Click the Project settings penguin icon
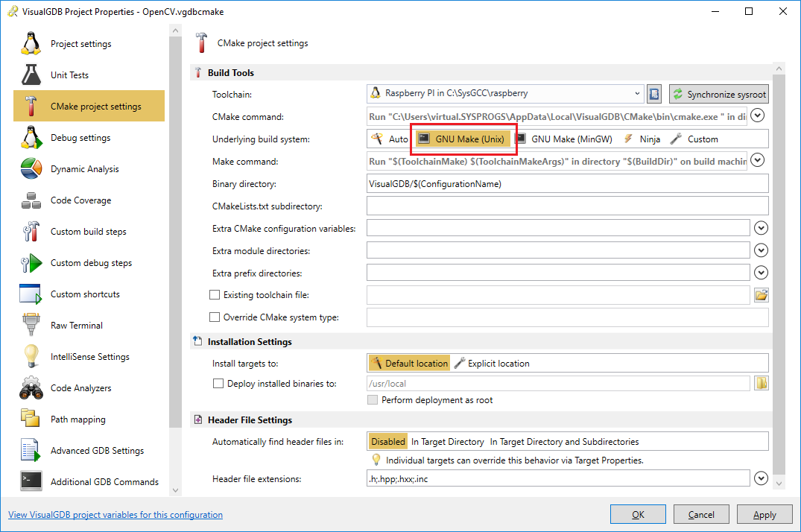This screenshot has height=532, width=801. coord(31,43)
